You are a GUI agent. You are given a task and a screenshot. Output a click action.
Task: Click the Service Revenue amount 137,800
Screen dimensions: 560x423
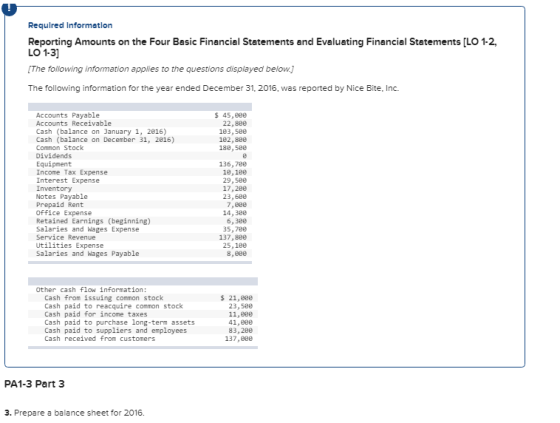[233, 237]
